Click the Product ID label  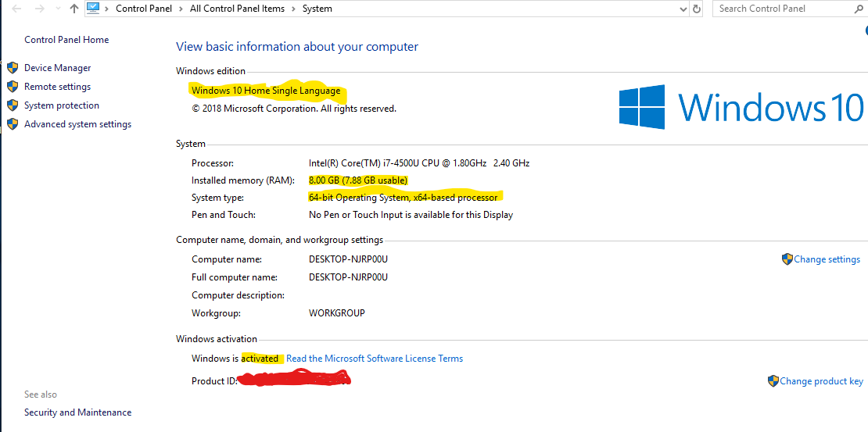[214, 381]
